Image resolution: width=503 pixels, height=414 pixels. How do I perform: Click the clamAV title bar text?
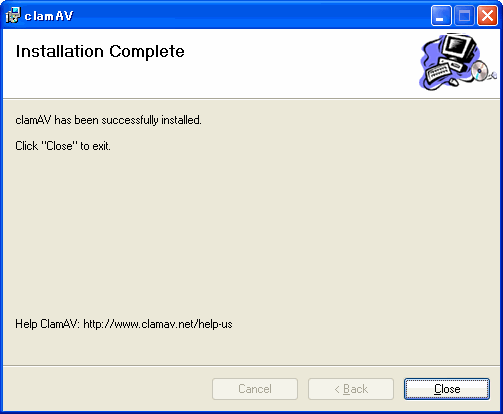[x=49, y=16]
